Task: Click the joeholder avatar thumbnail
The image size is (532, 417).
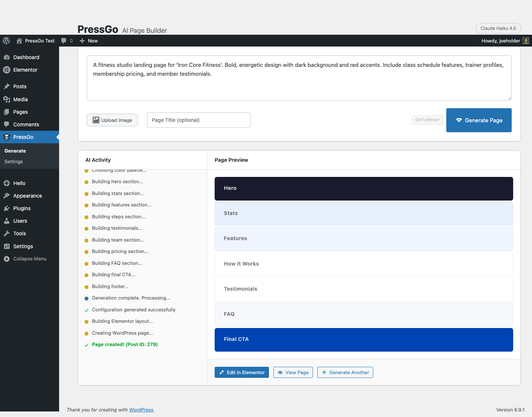Action: 526,41
